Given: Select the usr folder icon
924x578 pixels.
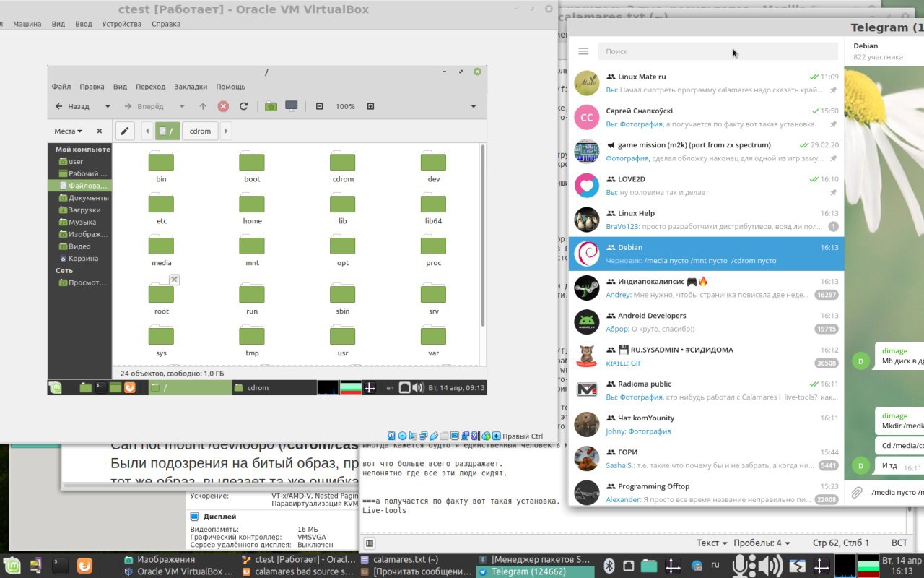Looking at the screenshot, I should (x=343, y=335).
